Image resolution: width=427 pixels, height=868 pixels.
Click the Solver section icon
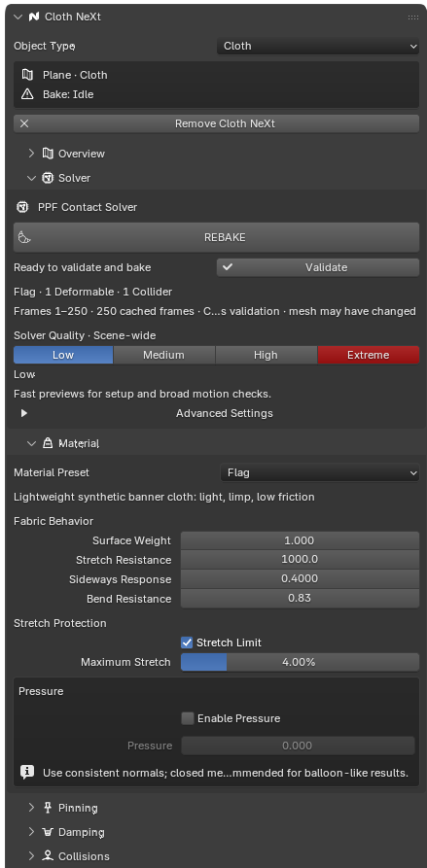point(48,178)
